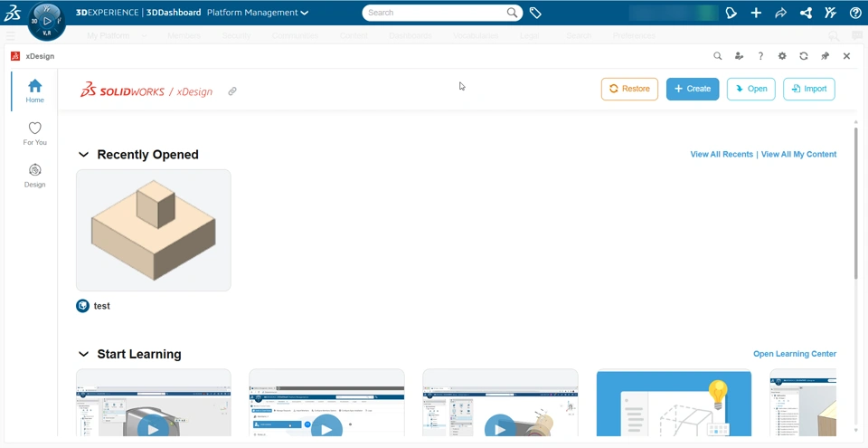
Task: Close the xDesign widget
Action: click(x=846, y=56)
